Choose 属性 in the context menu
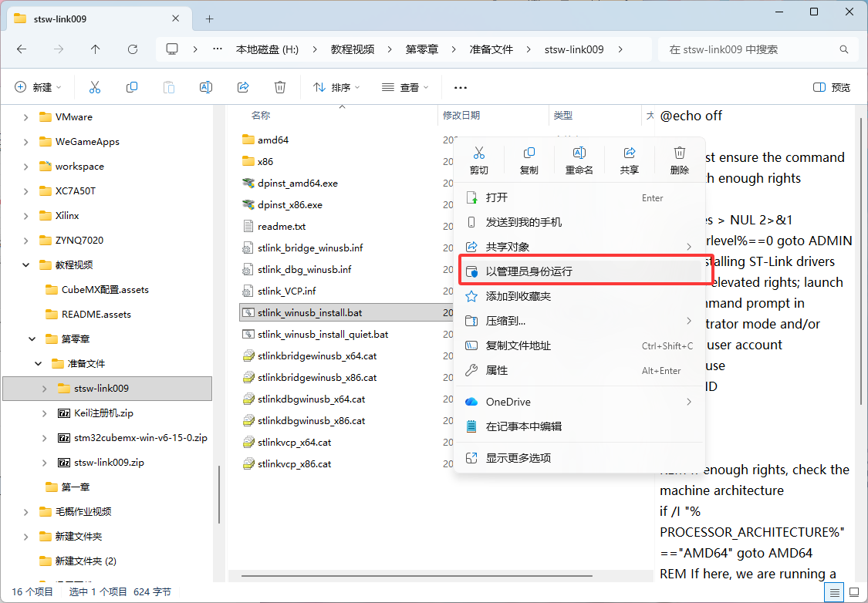Viewport: 868px width, 603px height. 497,370
